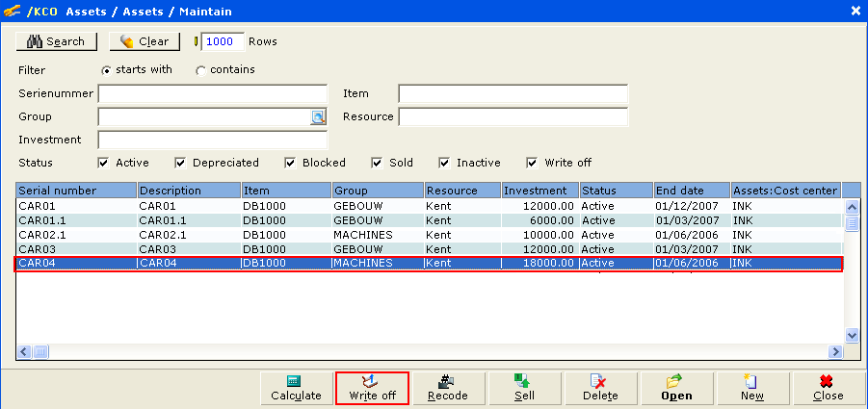Click into the Serienummer input field
This screenshot has width=868, height=409.
point(213,93)
